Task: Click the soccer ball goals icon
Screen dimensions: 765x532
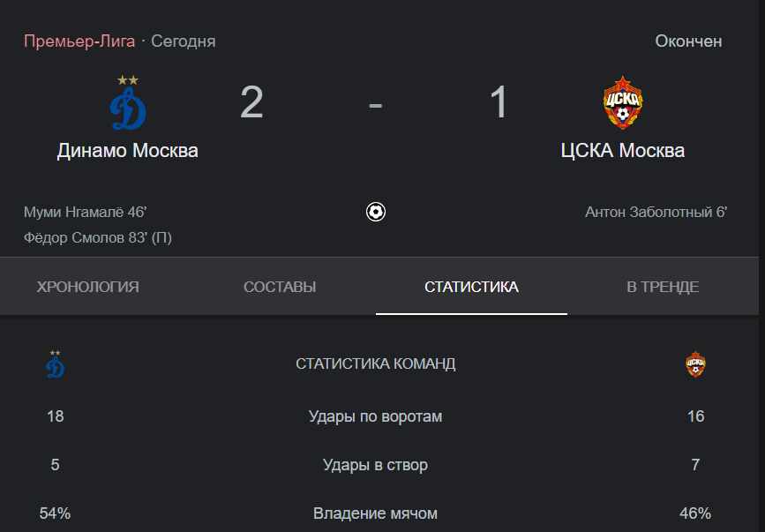Action: pyautogui.click(x=376, y=212)
